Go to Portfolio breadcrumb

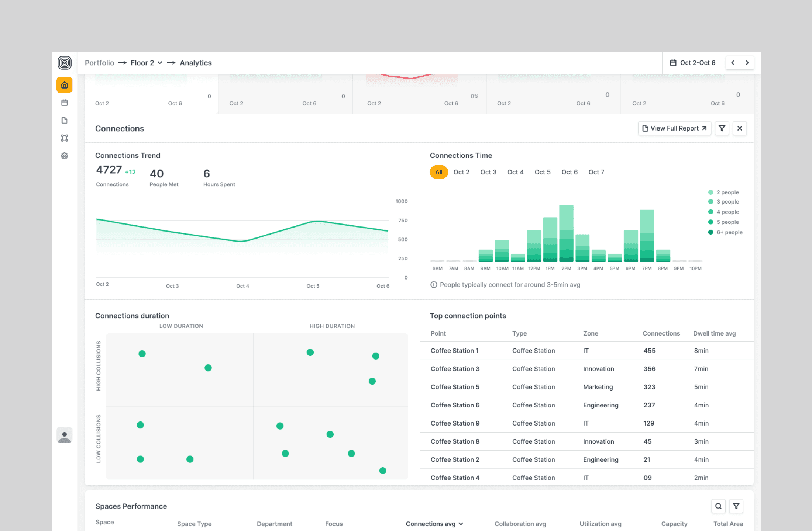tap(99, 63)
